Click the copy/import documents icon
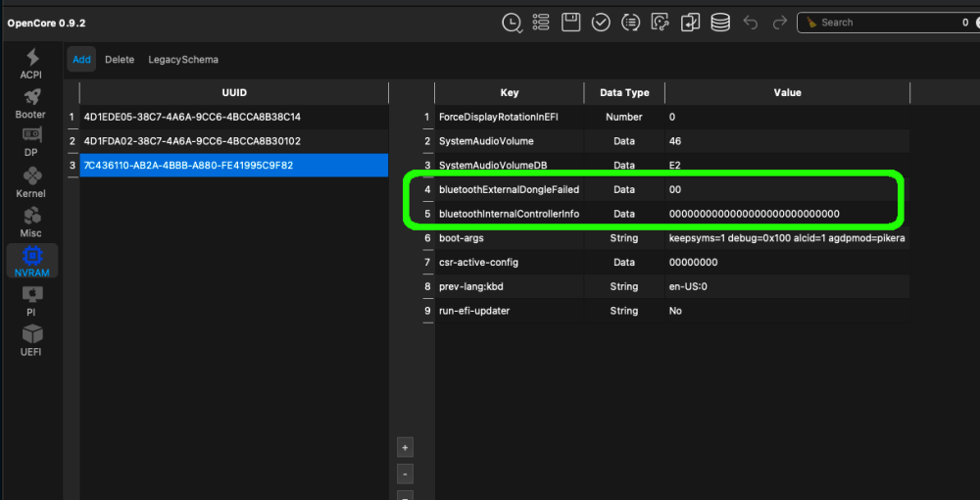The image size is (980, 500). pos(691,23)
